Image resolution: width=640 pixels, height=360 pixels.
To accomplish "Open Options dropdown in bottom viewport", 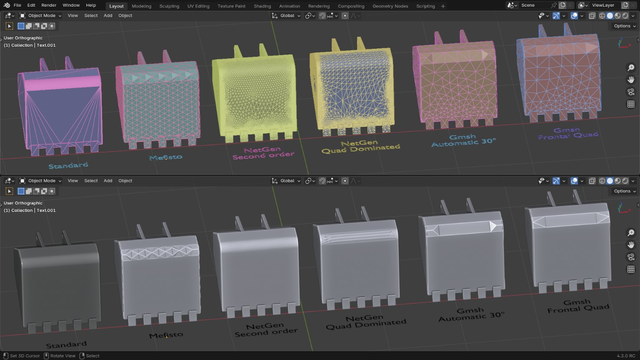I will click(624, 191).
